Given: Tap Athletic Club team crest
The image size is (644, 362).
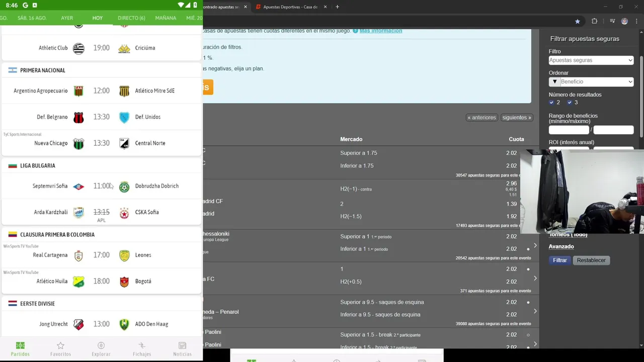Looking at the screenshot, I should [78, 48].
